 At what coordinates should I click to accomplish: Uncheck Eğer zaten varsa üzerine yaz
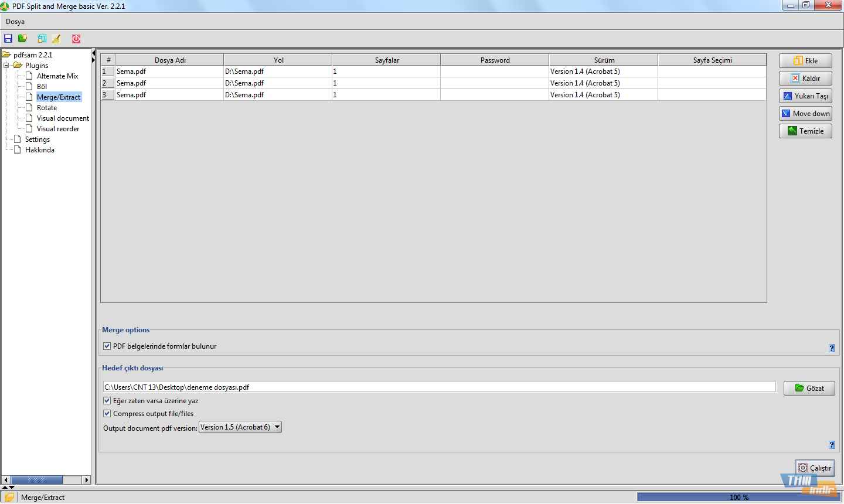(x=107, y=401)
